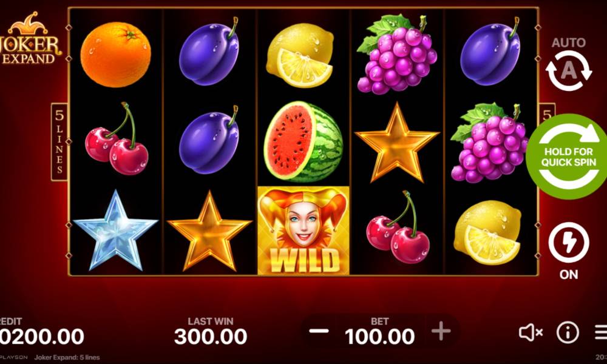Click the Joker Expand logo
The height and width of the screenshot is (364, 607).
click(30, 39)
